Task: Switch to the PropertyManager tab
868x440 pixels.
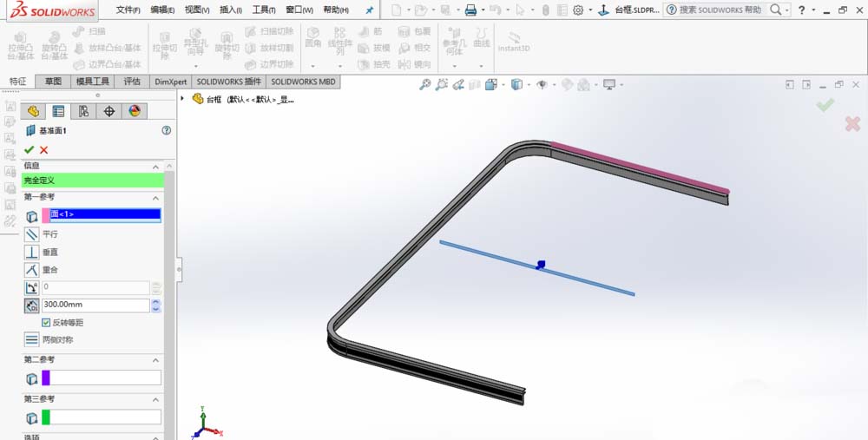Action: tap(58, 111)
